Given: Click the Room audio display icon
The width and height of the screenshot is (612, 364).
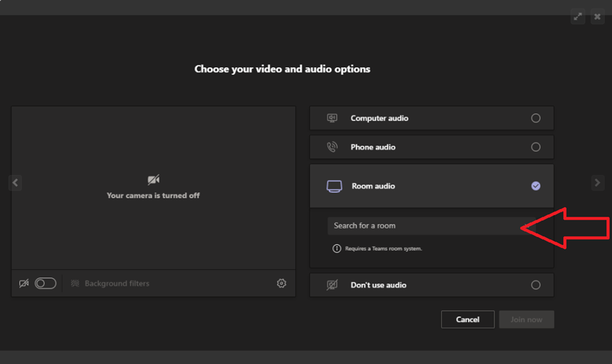Looking at the screenshot, I should pos(334,186).
